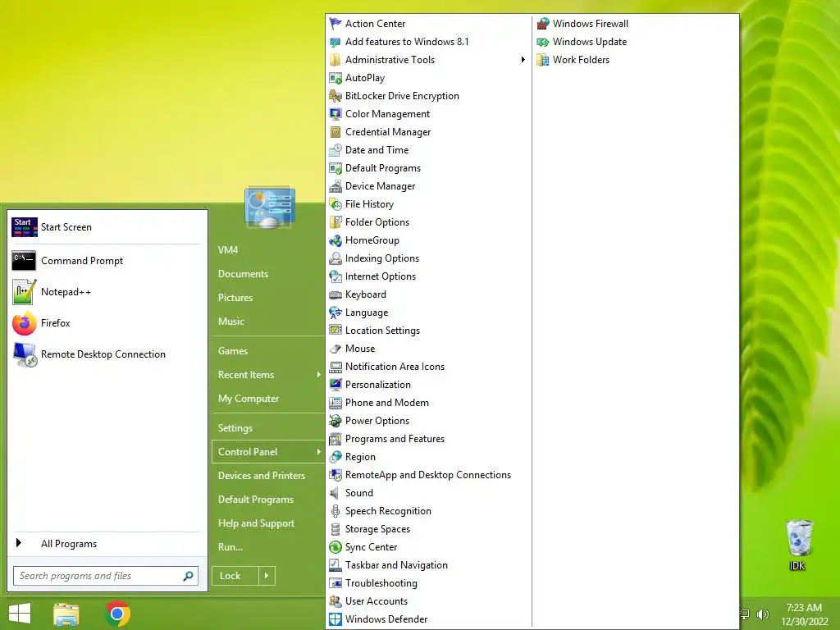Launch Firefox from its start menu icon
This screenshot has width=840, height=630.
[x=25, y=323]
